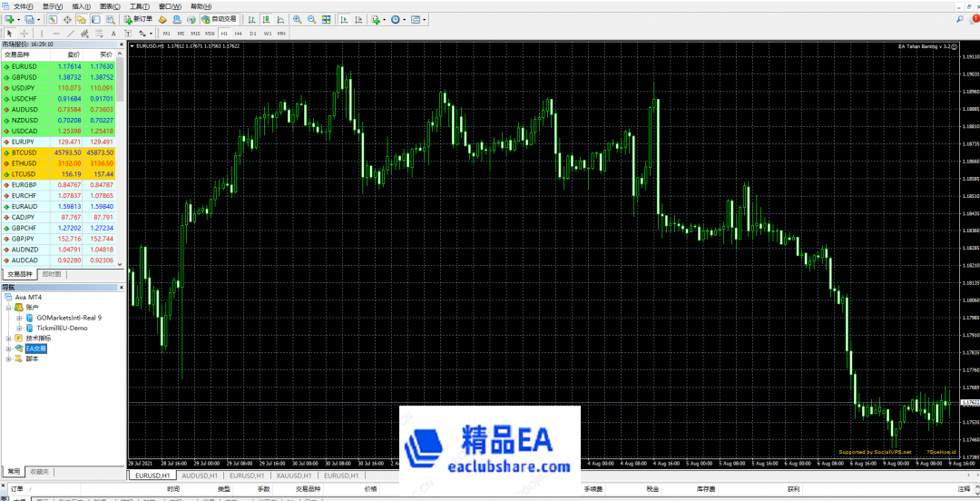
Task: Toggle chart shift icon
Action: click(358, 19)
